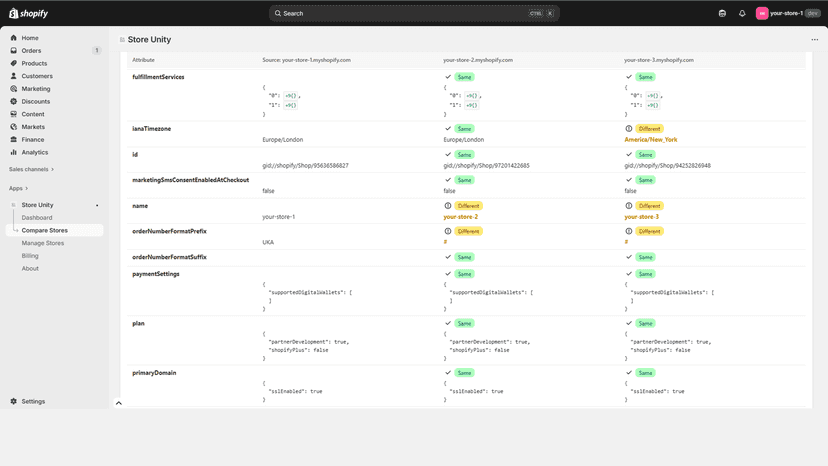Expand the Sales channels section

pos(31,169)
